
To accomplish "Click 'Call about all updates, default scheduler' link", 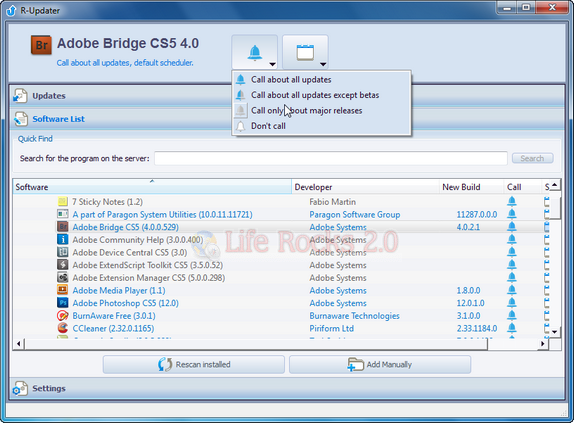I will (x=125, y=63).
